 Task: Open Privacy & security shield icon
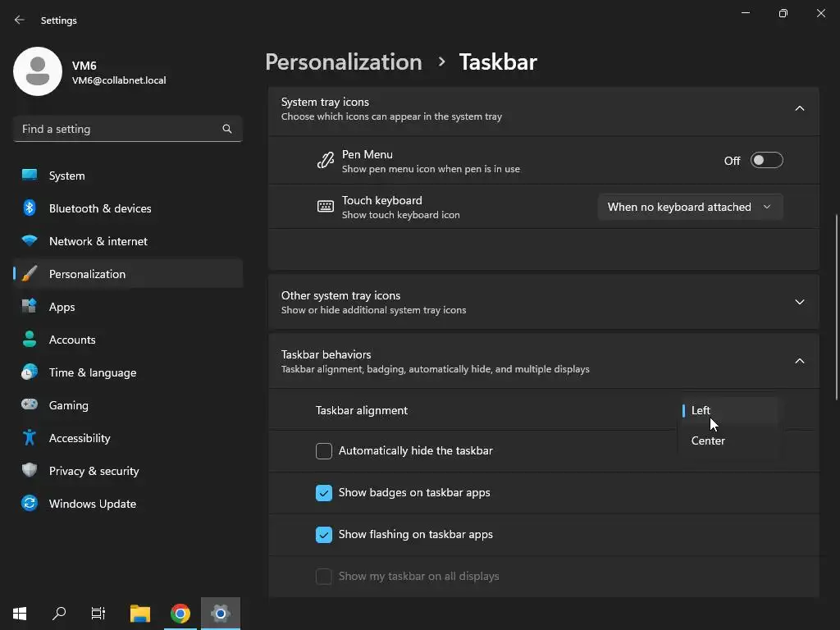(x=30, y=471)
